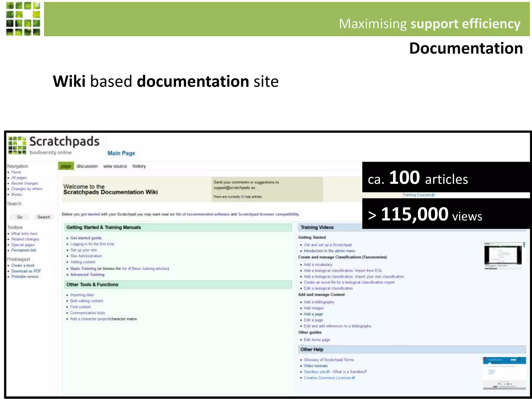Open 'All pages' navigation link
532x399 pixels.
click(x=19, y=178)
